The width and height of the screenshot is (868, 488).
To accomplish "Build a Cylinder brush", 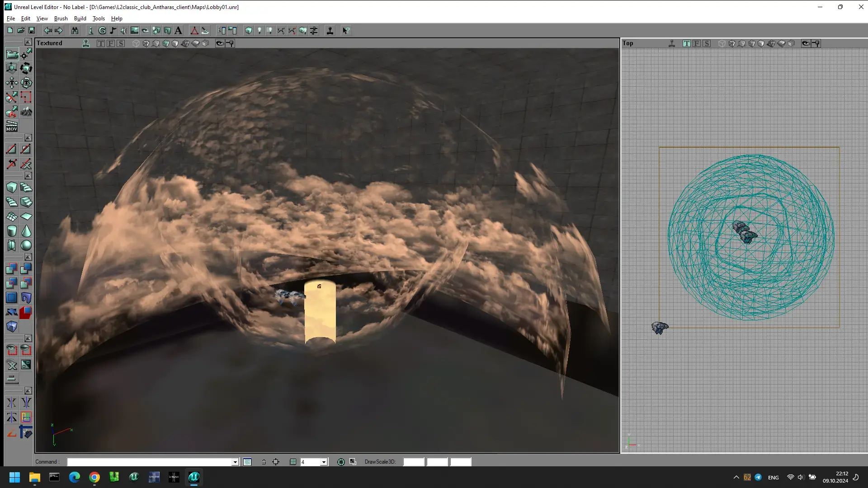I will point(12,231).
